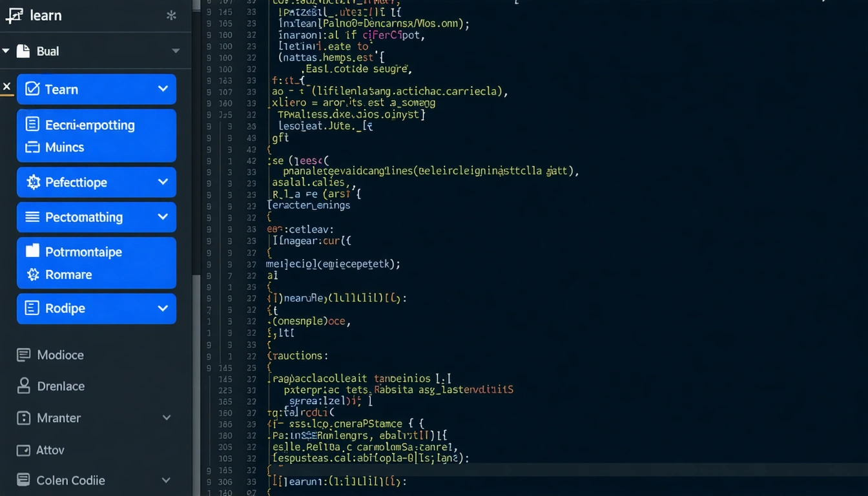Click the Muincs card icon
Screen dimensions: 868x496
coord(32,147)
